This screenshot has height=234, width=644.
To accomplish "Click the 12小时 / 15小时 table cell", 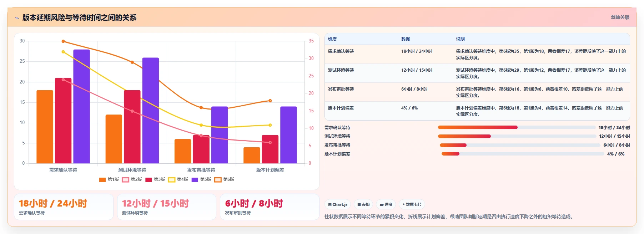I will coord(417,70).
